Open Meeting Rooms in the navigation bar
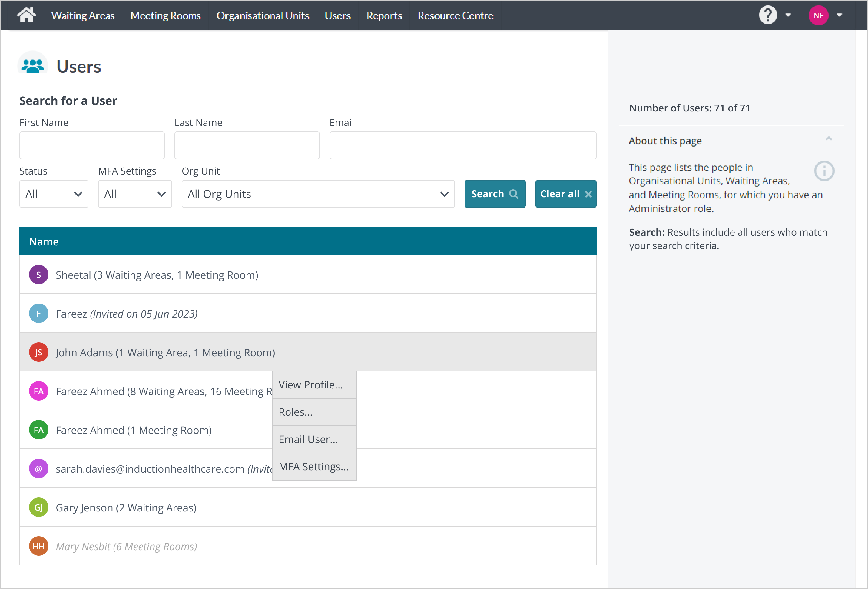This screenshot has width=868, height=589. [165, 15]
